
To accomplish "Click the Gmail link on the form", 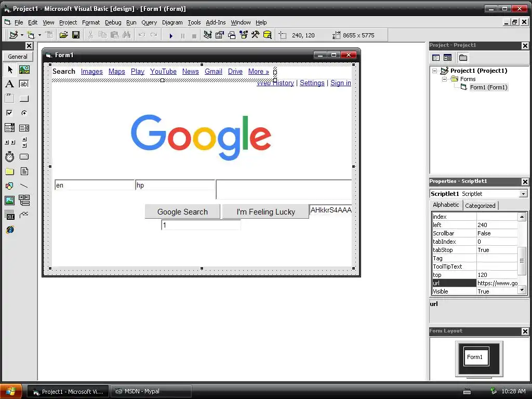I will pyautogui.click(x=214, y=72).
